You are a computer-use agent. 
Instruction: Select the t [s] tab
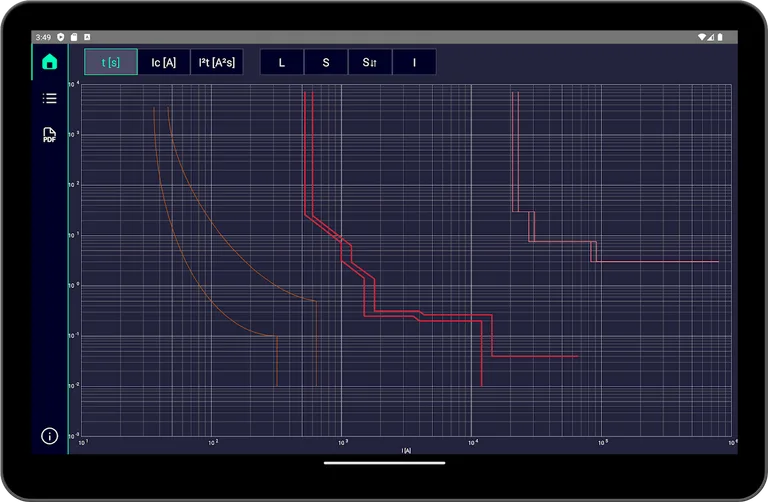[111, 62]
